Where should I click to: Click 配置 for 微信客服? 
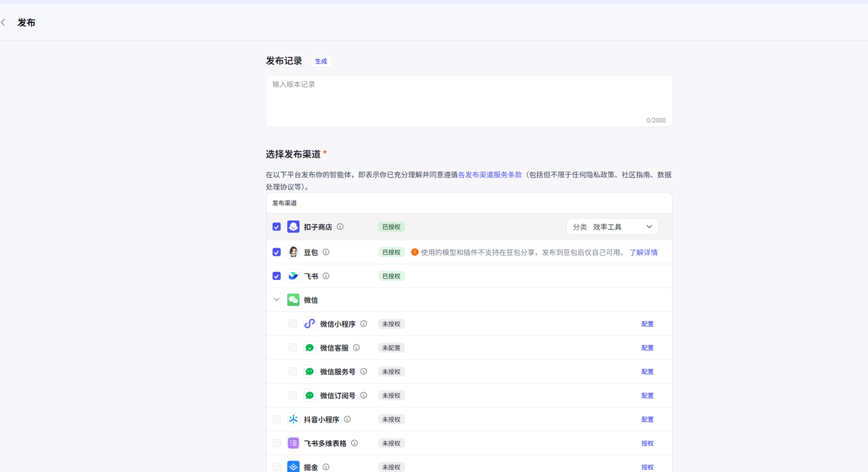(648, 348)
